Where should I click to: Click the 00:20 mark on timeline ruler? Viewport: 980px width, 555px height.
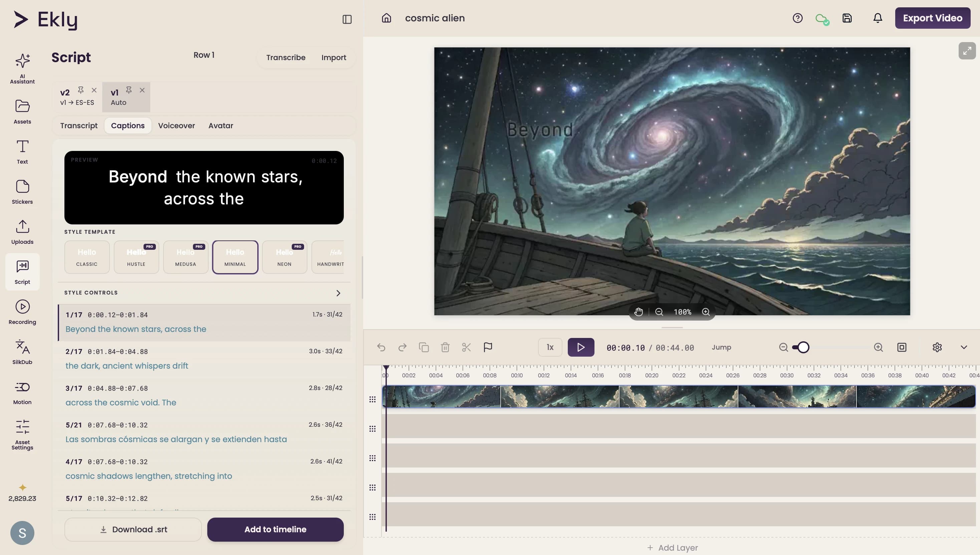(652, 375)
